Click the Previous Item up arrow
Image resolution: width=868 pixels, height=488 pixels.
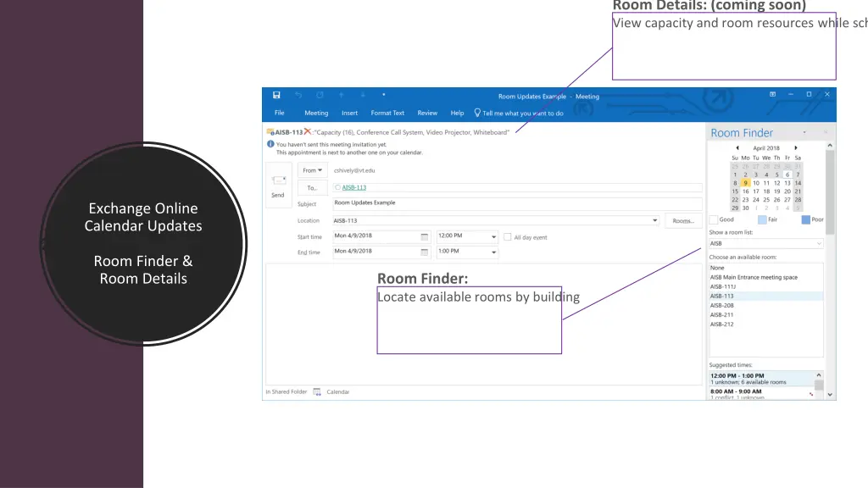[342, 95]
